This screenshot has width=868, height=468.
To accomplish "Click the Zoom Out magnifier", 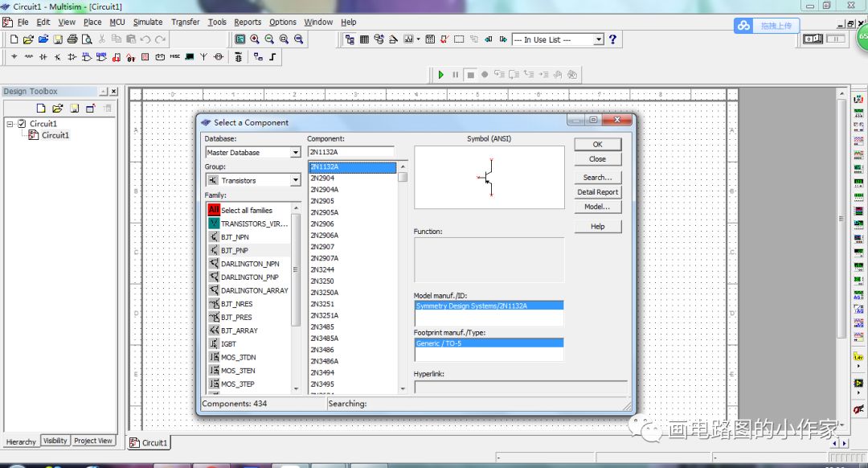I will (x=269, y=39).
